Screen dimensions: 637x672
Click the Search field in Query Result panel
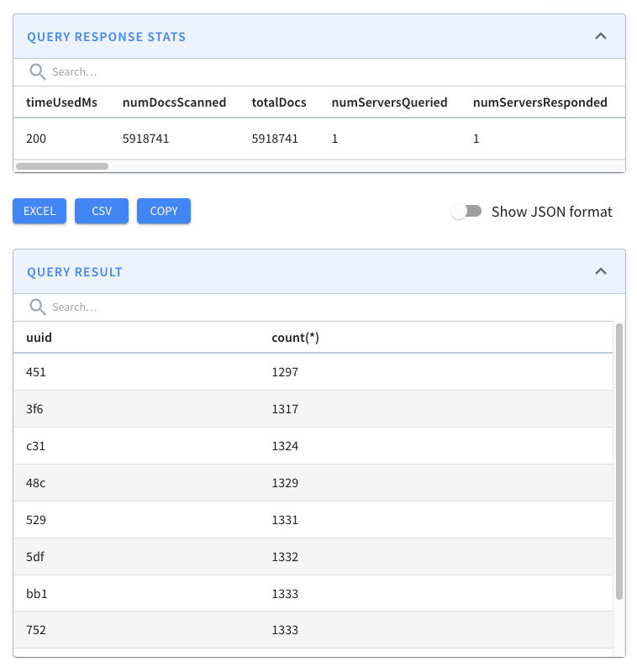(101, 307)
